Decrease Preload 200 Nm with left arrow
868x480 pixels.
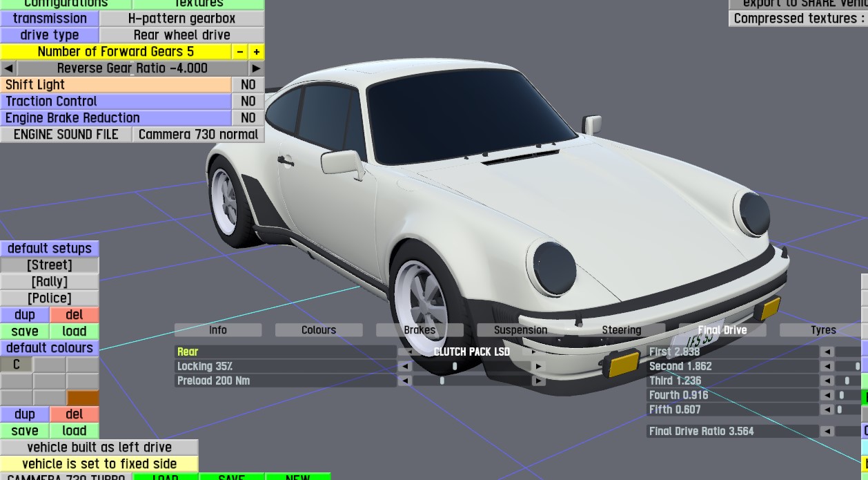[x=406, y=381]
